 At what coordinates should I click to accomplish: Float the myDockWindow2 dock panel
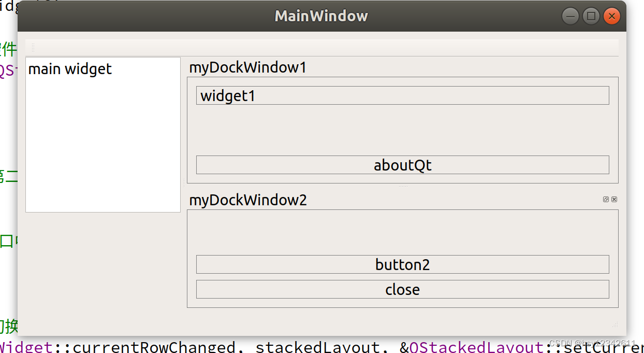(x=606, y=200)
